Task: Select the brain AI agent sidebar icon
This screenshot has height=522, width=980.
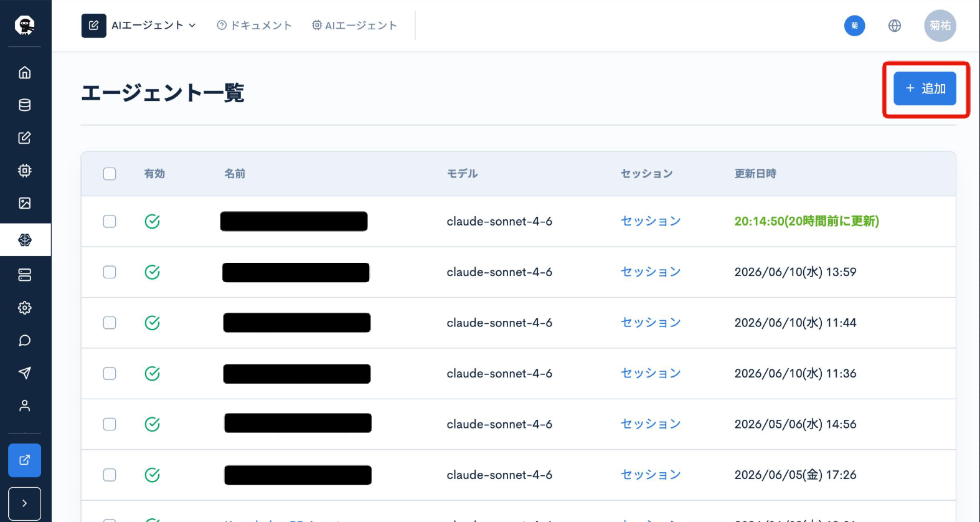Action: 25,240
